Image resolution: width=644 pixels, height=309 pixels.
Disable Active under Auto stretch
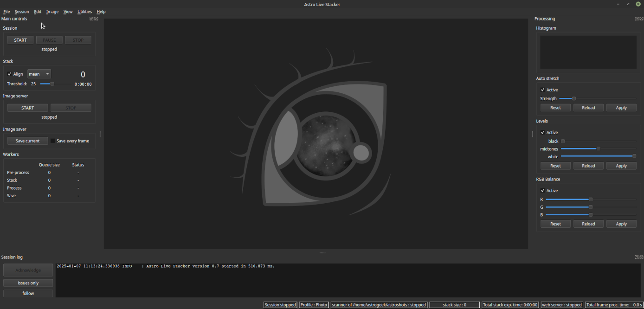click(x=542, y=90)
